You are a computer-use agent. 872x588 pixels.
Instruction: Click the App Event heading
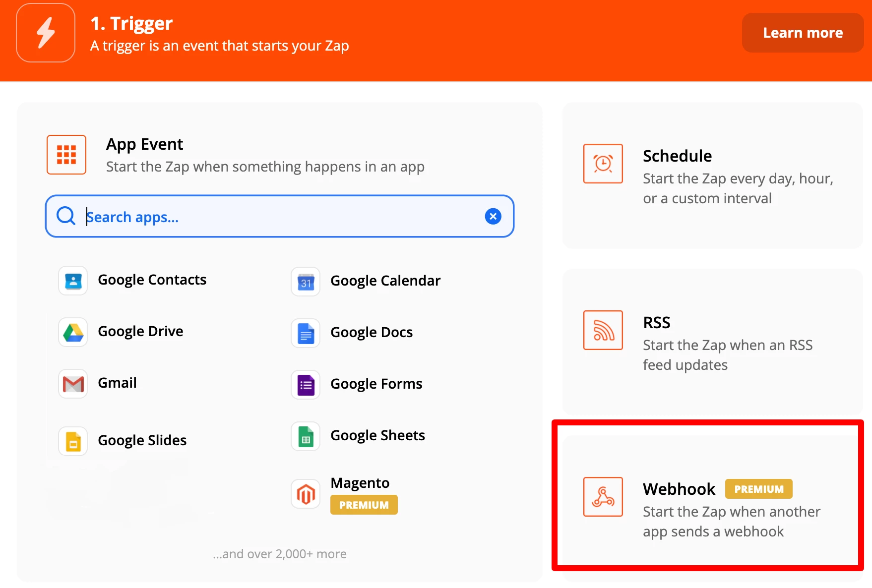click(144, 144)
